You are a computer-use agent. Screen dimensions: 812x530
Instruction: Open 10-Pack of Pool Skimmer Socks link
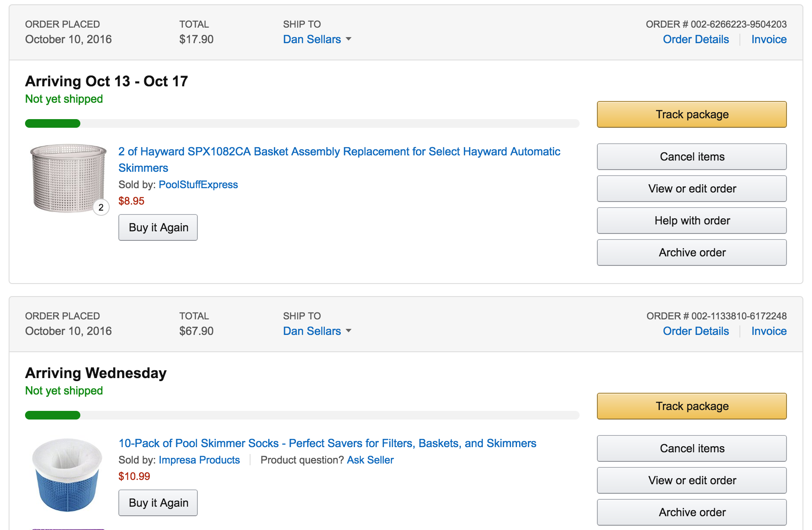(x=327, y=443)
